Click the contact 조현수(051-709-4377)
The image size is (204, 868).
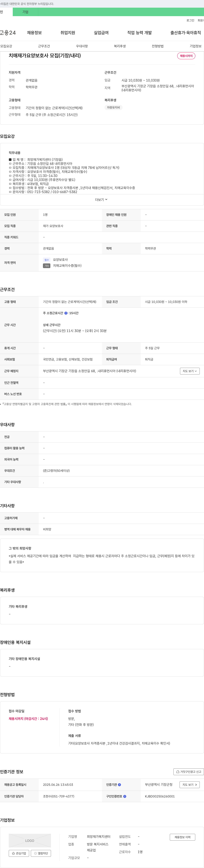pos(59,797)
